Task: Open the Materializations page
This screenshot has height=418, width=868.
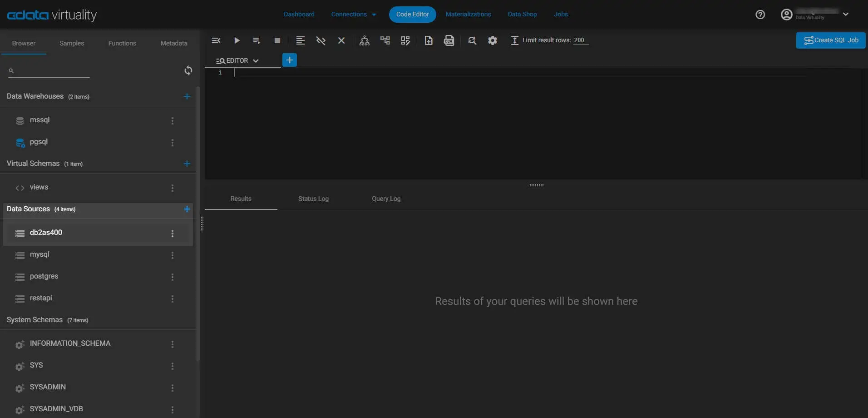Action: point(468,14)
